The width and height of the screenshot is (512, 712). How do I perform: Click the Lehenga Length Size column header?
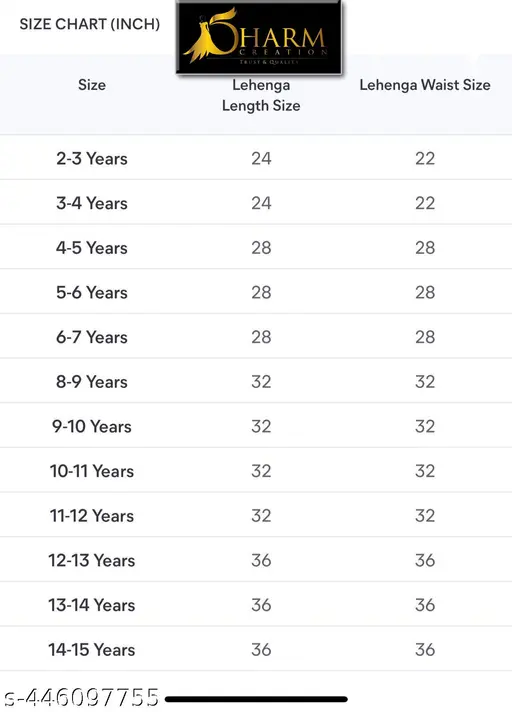point(261,95)
